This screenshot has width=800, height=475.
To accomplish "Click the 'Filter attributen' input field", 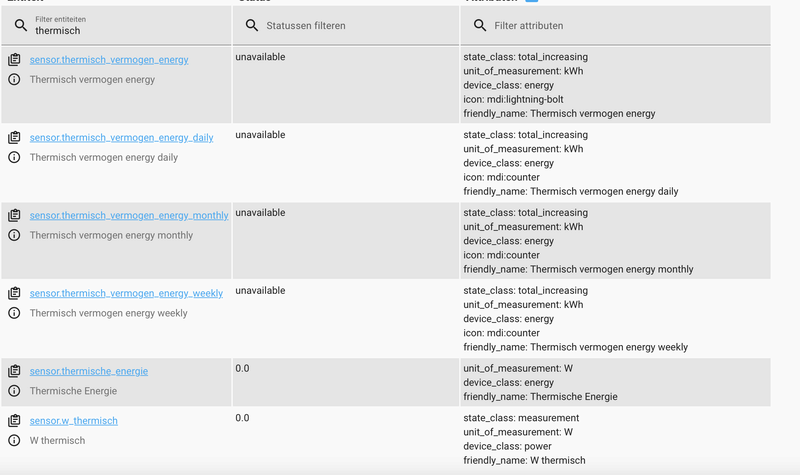I will (x=625, y=26).
